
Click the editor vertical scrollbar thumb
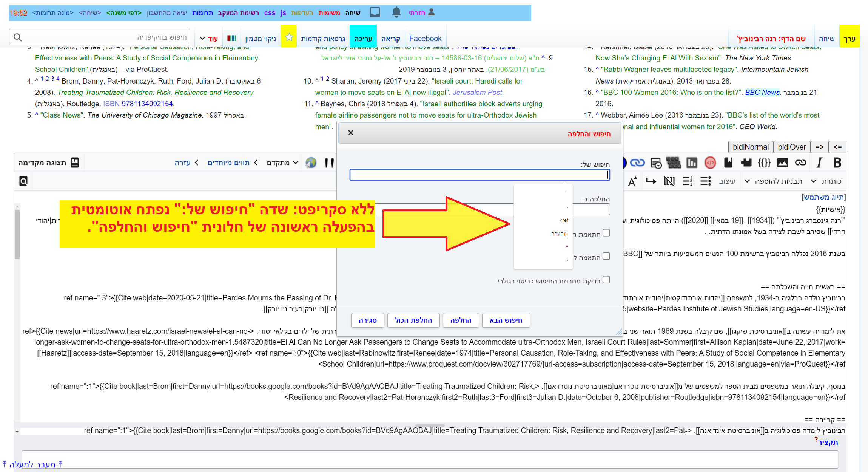pos(17,234)
